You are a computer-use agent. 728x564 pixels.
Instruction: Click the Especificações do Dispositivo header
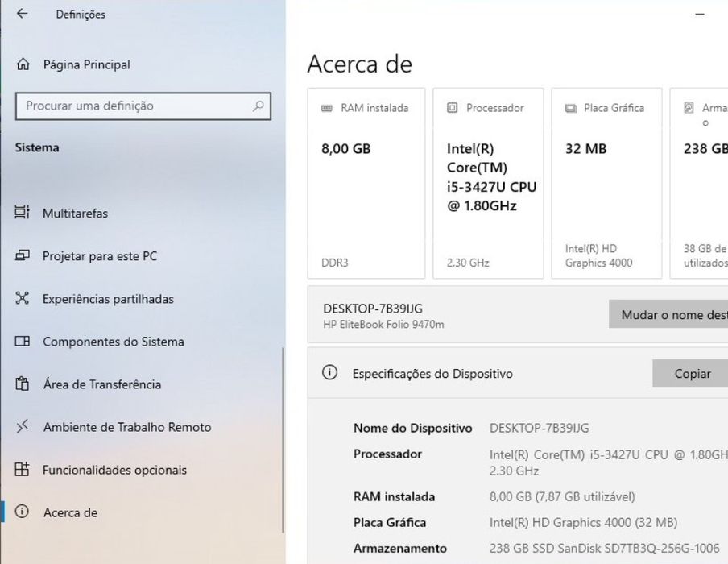click(x=432, y=374)
